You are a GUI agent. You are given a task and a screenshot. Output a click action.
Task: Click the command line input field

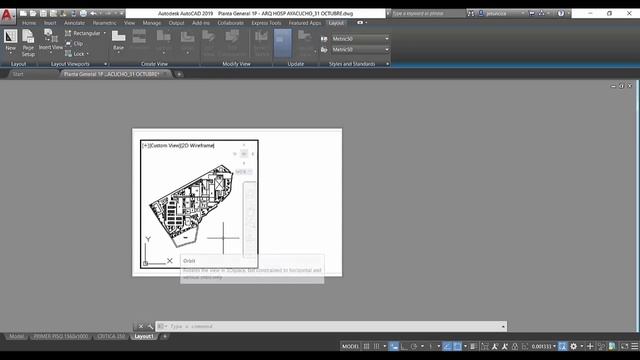[x=331, y=327]
